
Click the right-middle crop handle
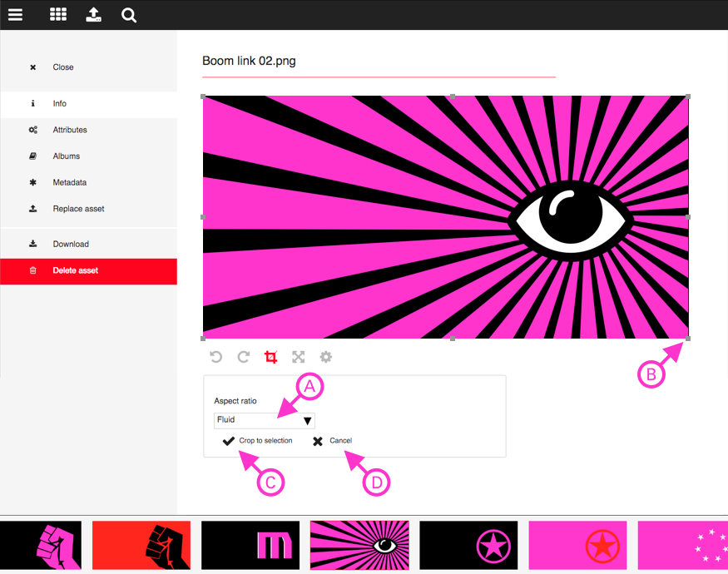point(688,217)
